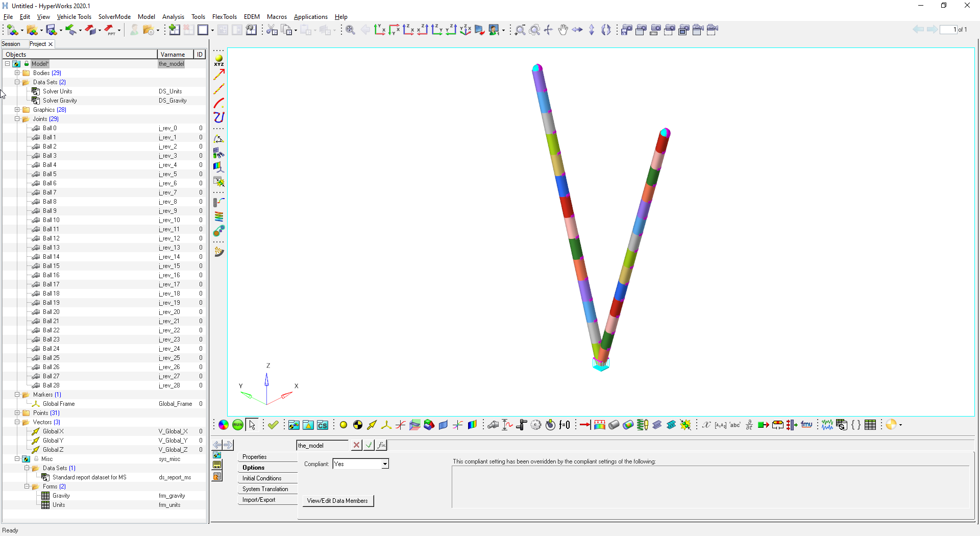This screenshot has height=536, width=980.
Task: Close the Project tab
Action: point(51,44)
